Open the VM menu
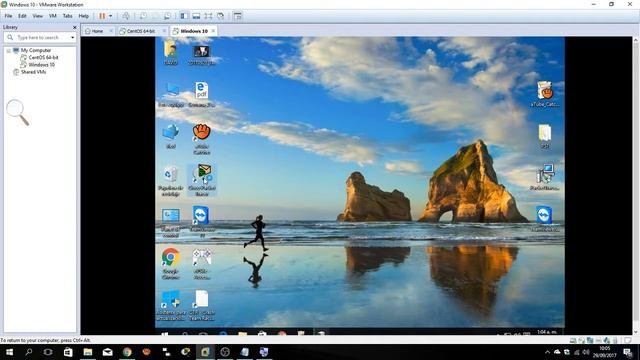640x360 pixels. click(x=53, y=16)
